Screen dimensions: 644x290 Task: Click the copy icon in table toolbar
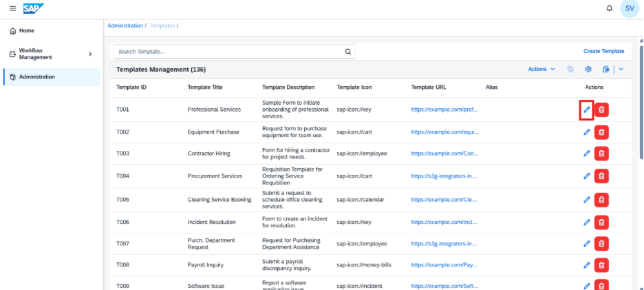[x=570, y=69]
